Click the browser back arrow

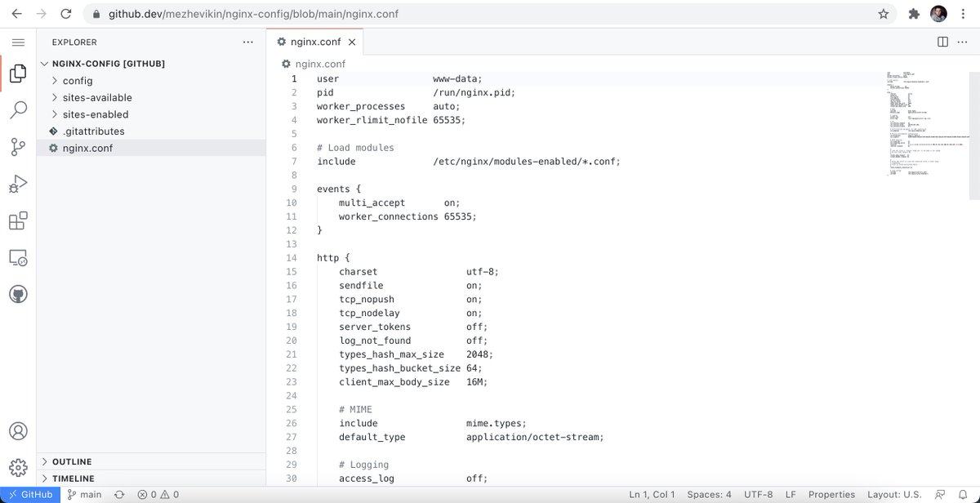16,14
